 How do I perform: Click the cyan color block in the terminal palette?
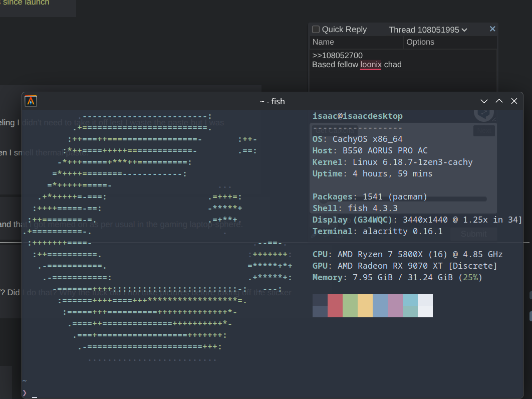click(410, 306)
